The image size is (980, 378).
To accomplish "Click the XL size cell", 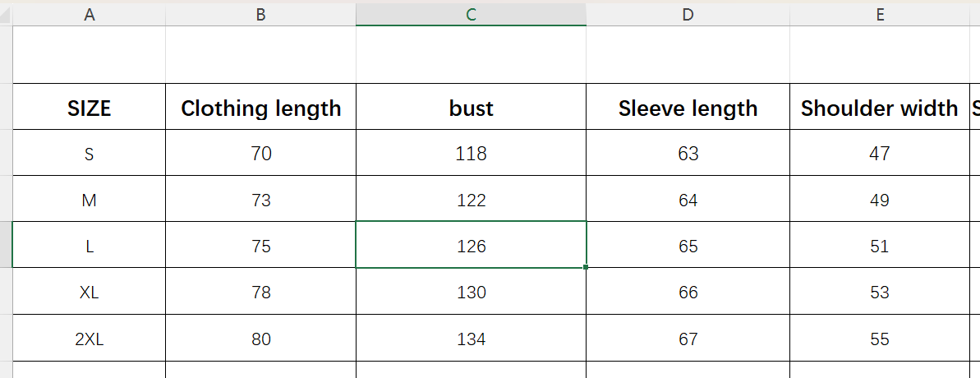I will point(89,293).
